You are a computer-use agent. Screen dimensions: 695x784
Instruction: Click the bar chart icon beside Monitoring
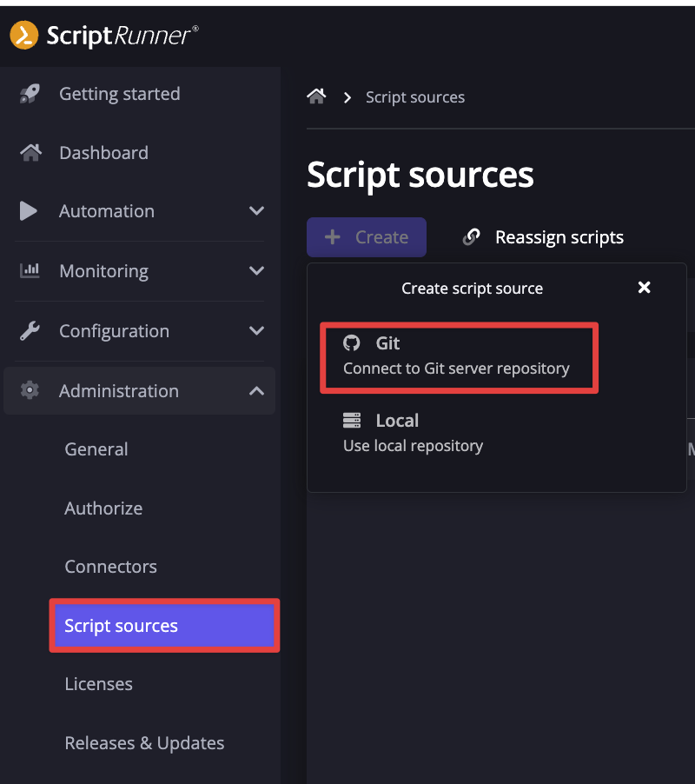[30, 271]
